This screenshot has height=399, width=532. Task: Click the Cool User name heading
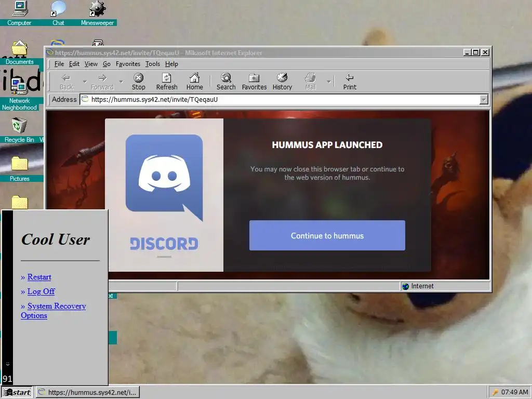pos(56,240)
